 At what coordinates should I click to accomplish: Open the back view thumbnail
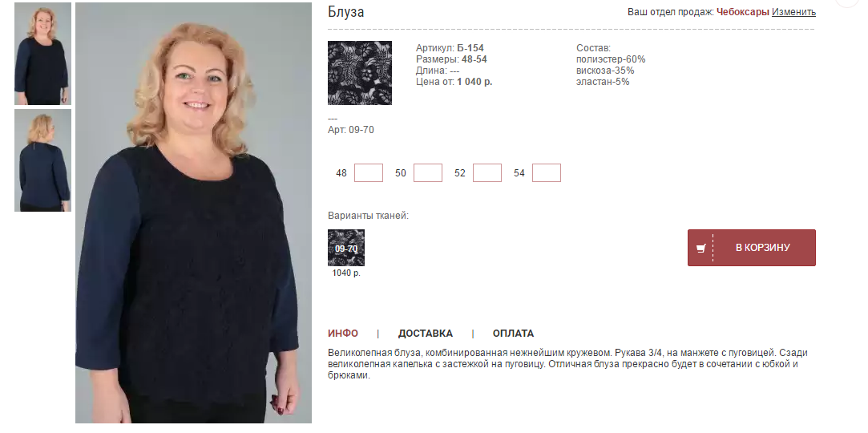(x=42, y=160)
